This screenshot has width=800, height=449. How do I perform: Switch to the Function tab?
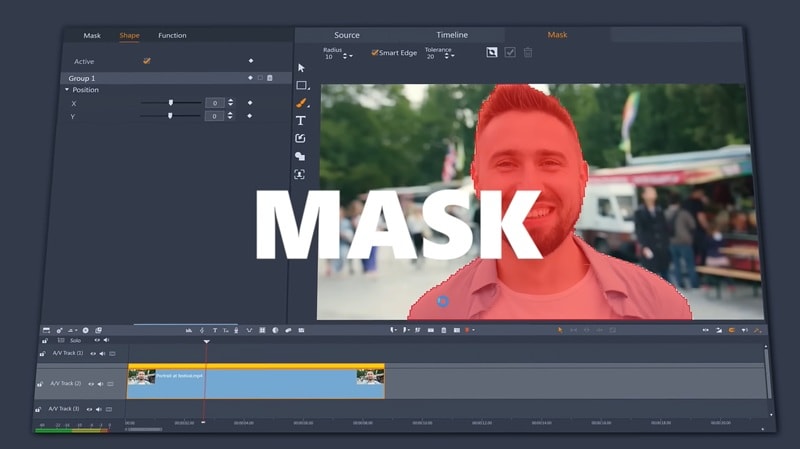(x=172, y=35)
